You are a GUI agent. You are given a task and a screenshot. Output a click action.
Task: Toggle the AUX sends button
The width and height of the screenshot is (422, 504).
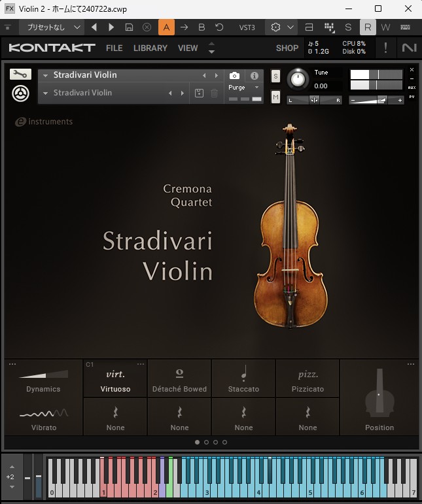(412, 88)
